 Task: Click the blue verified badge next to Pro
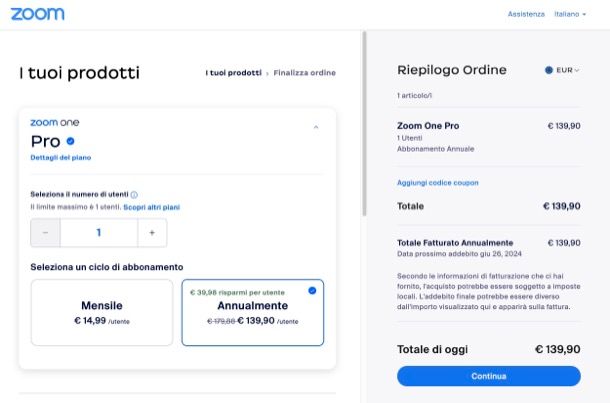tap(70, 141)
